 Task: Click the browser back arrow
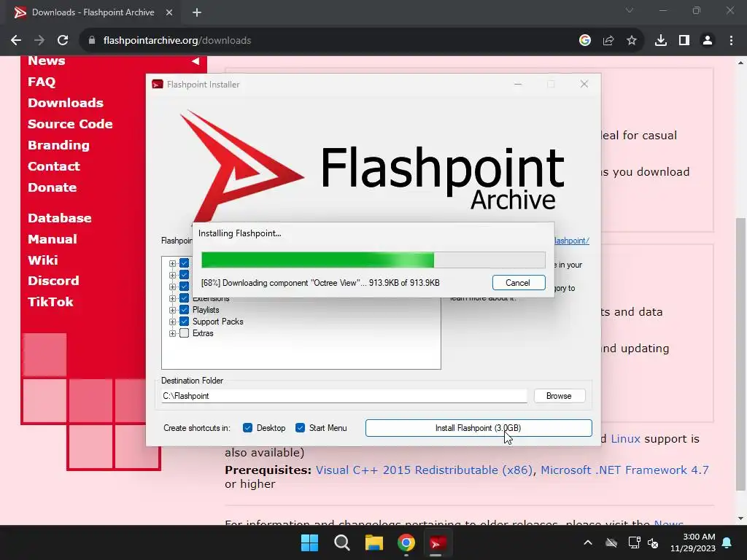[16, 41]
